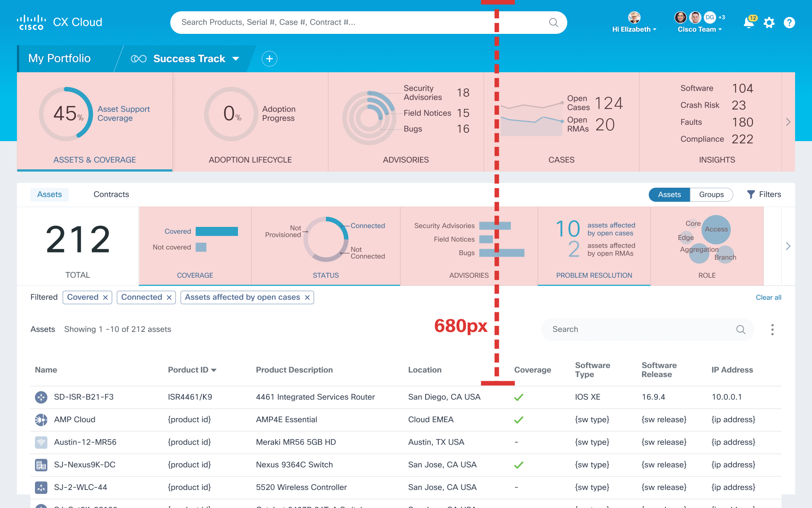Remove the Connected filter chip

(169, 298)
